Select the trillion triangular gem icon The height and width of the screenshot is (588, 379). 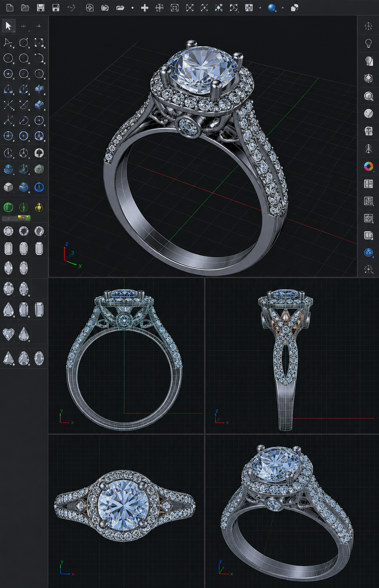[x=8, y=358]
